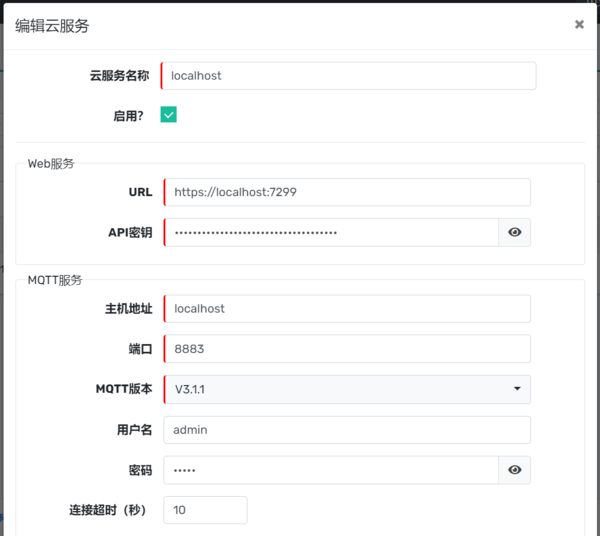Click the 云服务名称 label

click(x=119, y=76)
